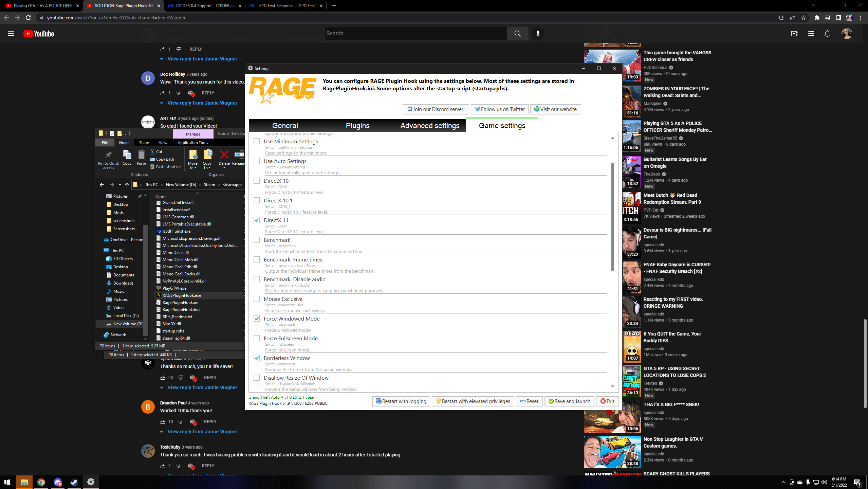Click the YouTube hamburger guide menu icon
The width and height of the screenshot is (868, 489).
(11, 34)
